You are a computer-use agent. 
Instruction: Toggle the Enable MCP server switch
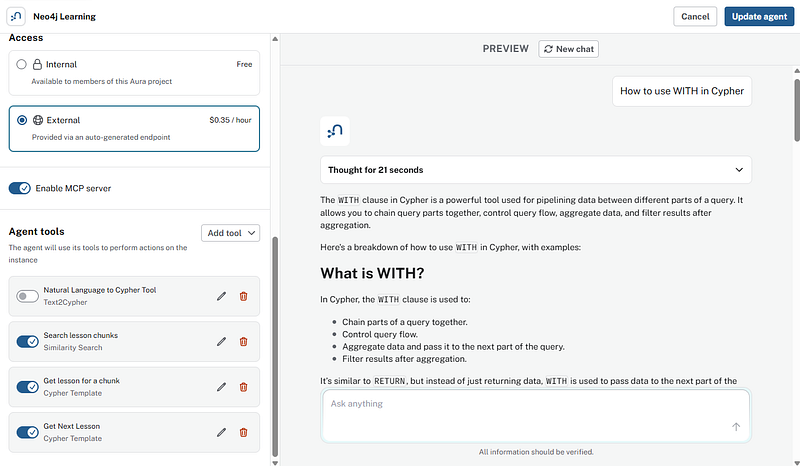click(x=20, y=188)
